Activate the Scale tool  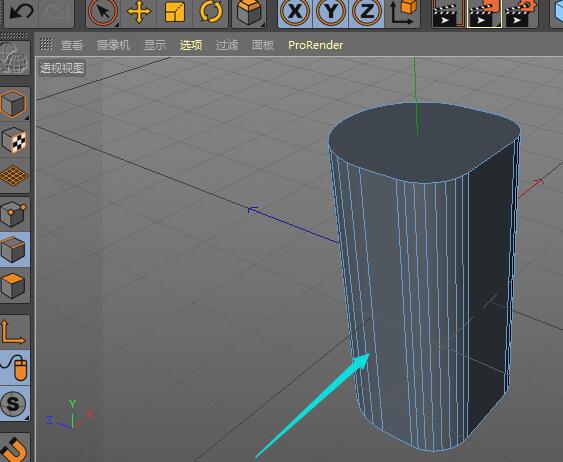(x=175, y=12)
